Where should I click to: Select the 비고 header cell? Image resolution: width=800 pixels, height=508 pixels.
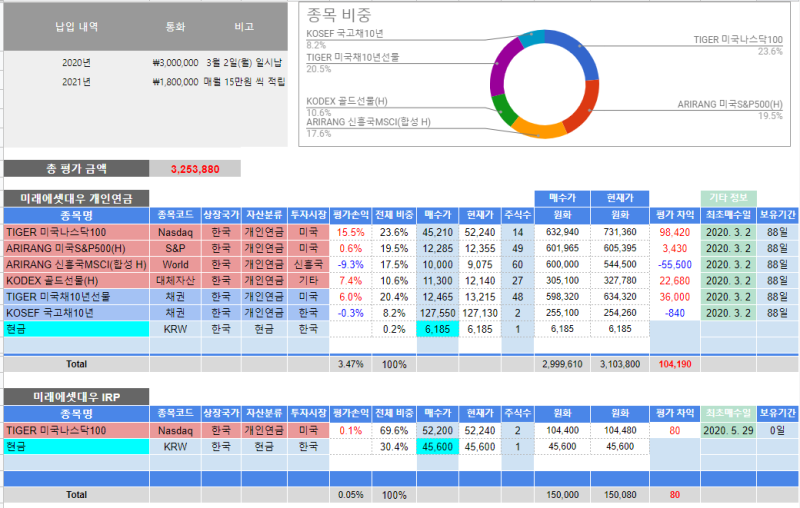pyautogui.click(x=244, y=27)
